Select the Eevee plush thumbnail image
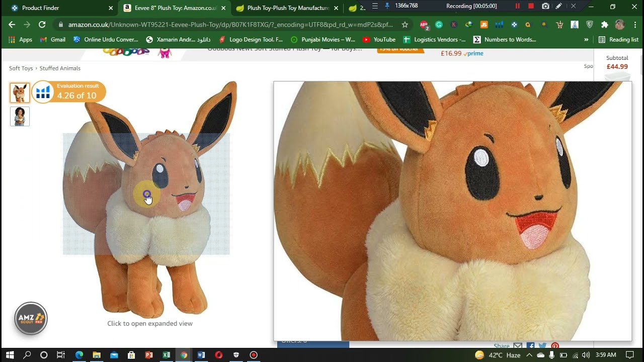 20,93
